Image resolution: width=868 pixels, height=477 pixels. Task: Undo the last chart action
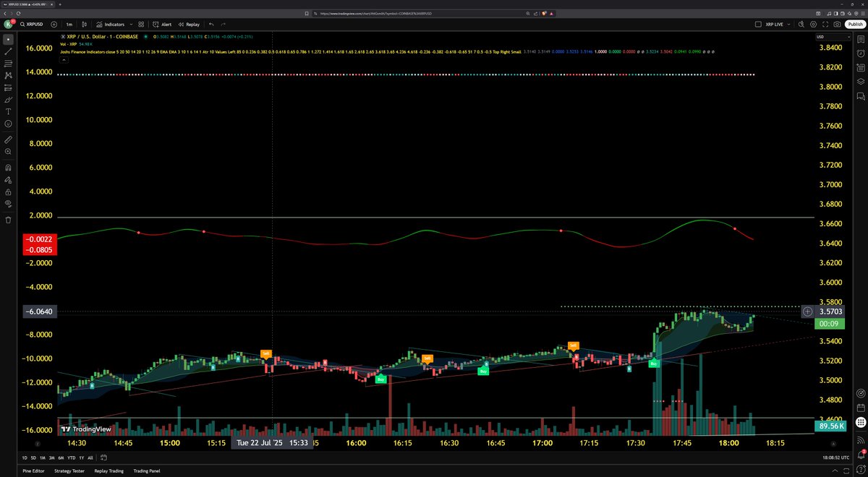pyautogui.click(x=211, y=24)
